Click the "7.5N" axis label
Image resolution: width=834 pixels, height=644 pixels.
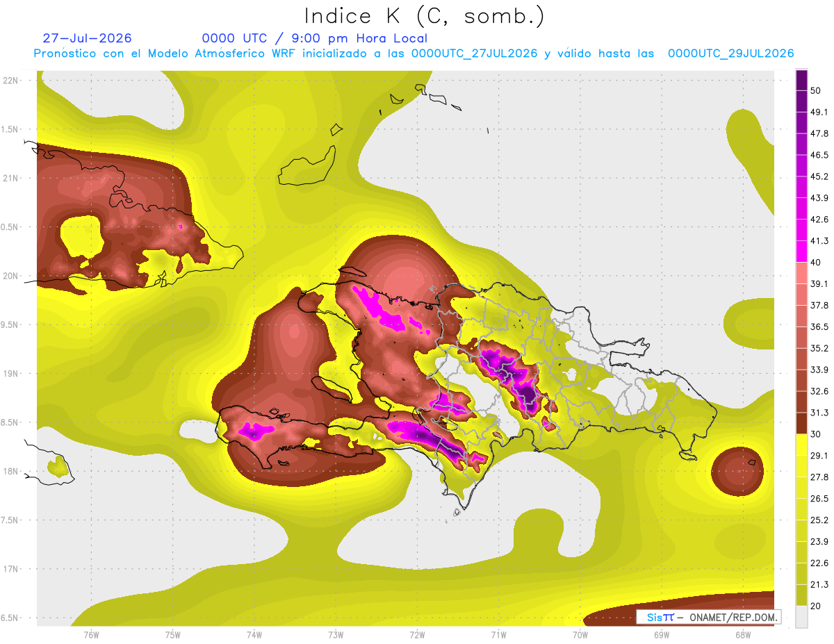[x=10, y=520]
